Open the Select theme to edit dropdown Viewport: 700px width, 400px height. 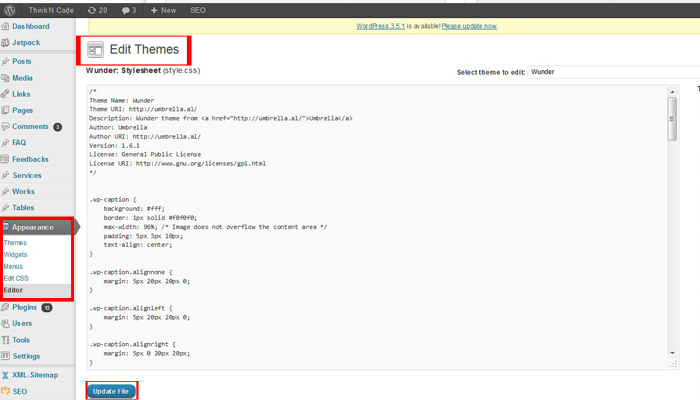pos(613,72)
